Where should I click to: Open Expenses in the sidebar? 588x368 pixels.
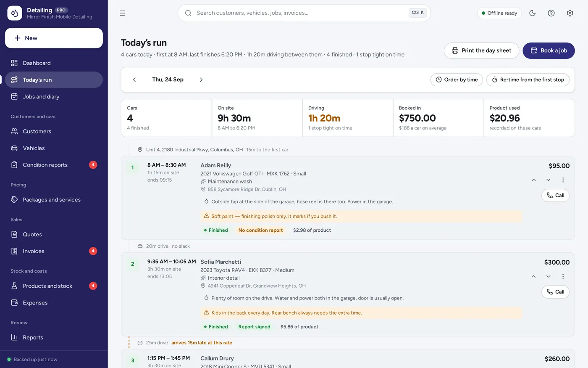[54, 303]
